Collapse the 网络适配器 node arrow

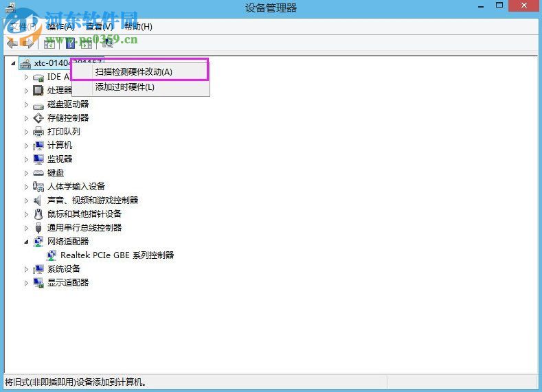tap(26, 242)
